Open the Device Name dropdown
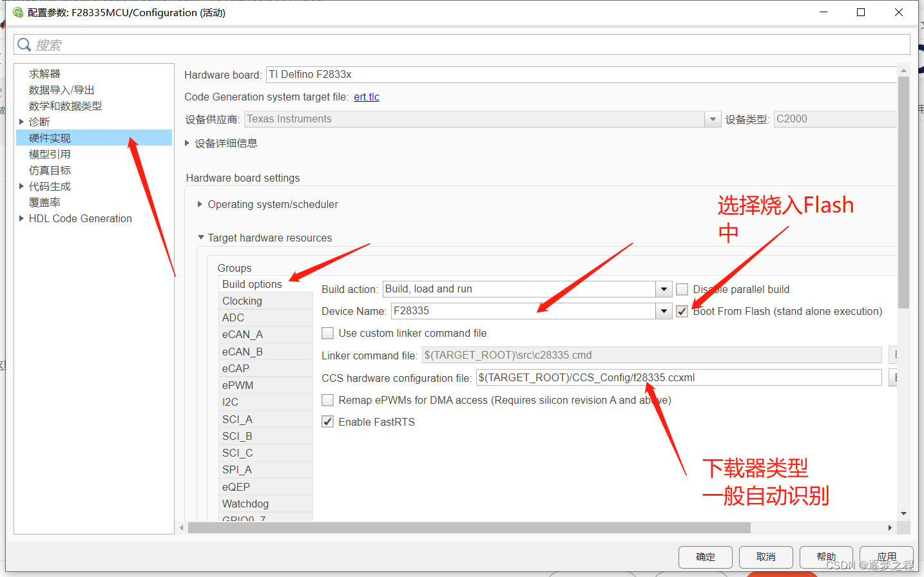The image size is (924, 577). click(x=663, y=311)
